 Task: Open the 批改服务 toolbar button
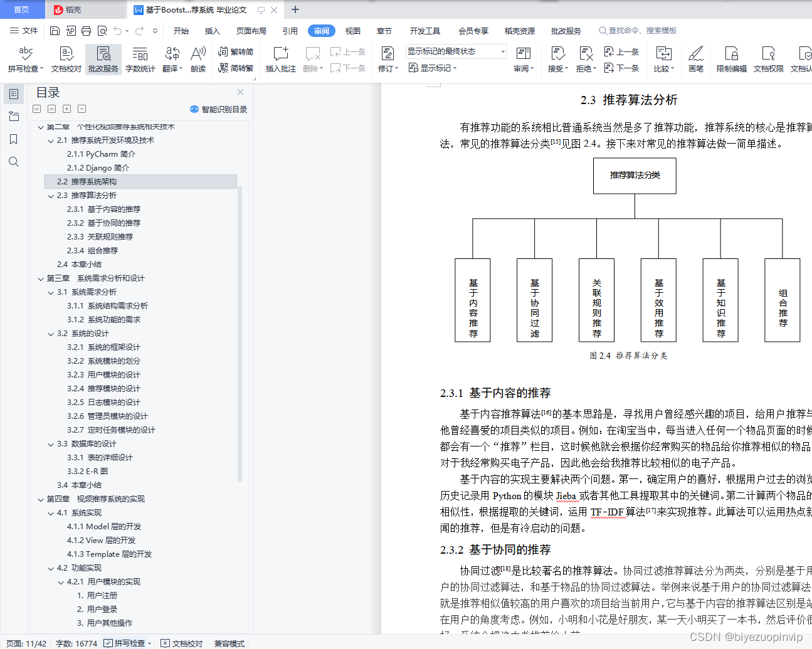[x=103, y=60]
